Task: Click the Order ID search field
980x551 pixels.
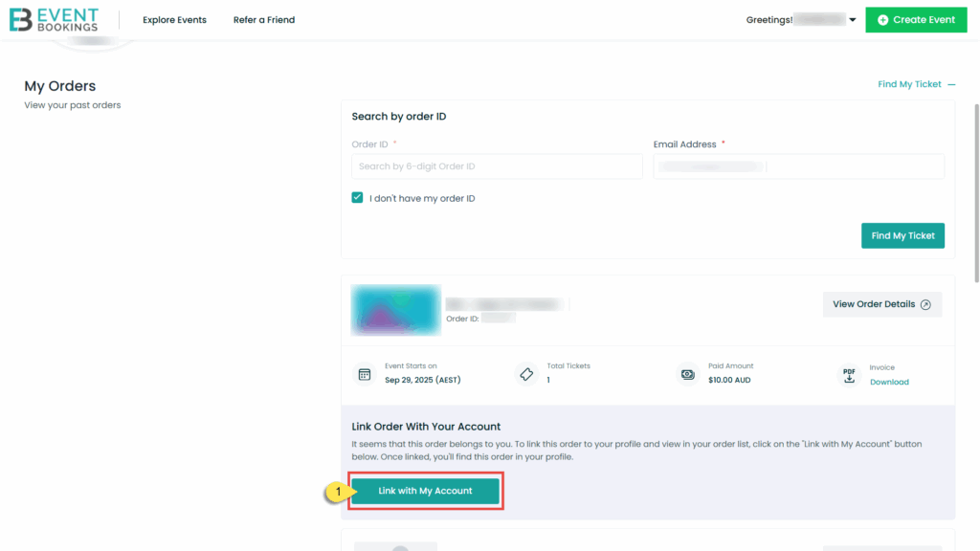Action: click(x=497, y=166)
